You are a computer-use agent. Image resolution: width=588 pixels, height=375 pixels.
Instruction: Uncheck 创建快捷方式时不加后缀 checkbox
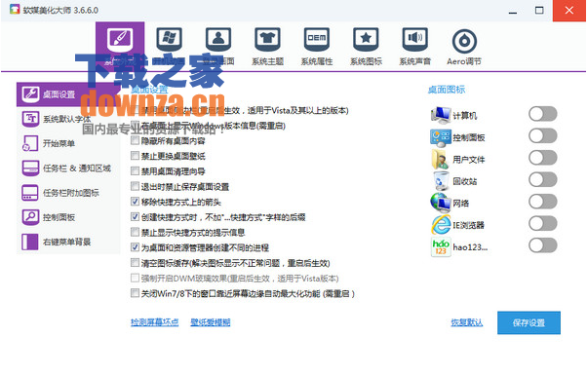point(135,217)
